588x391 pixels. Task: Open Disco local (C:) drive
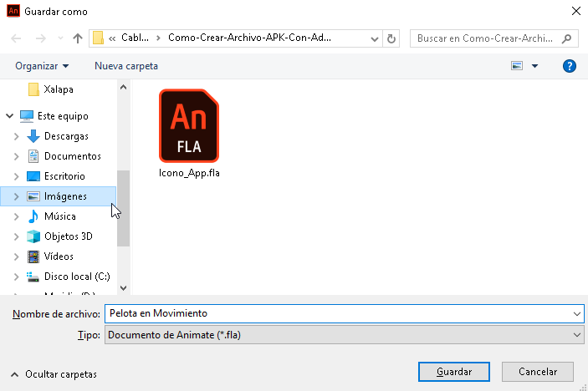77,277
